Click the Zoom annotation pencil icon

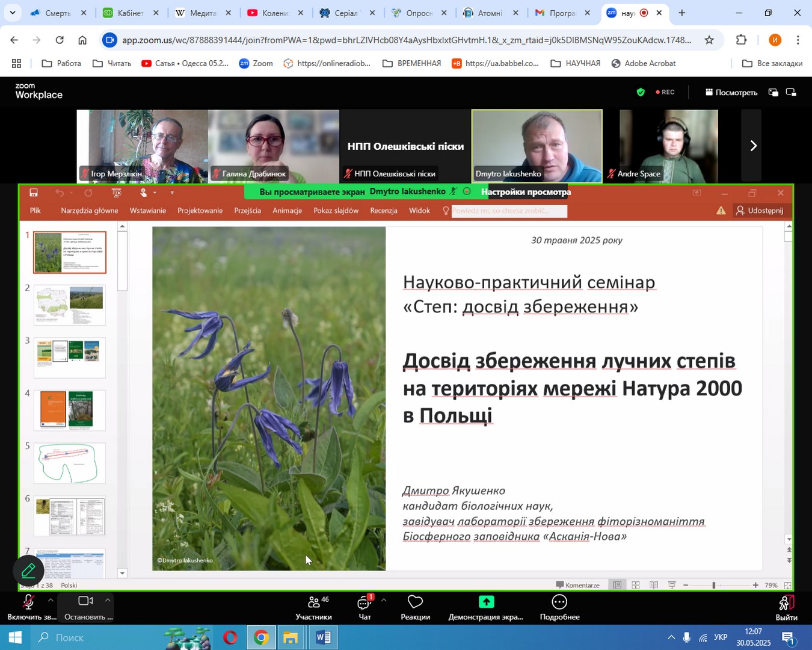pos(28,571)
